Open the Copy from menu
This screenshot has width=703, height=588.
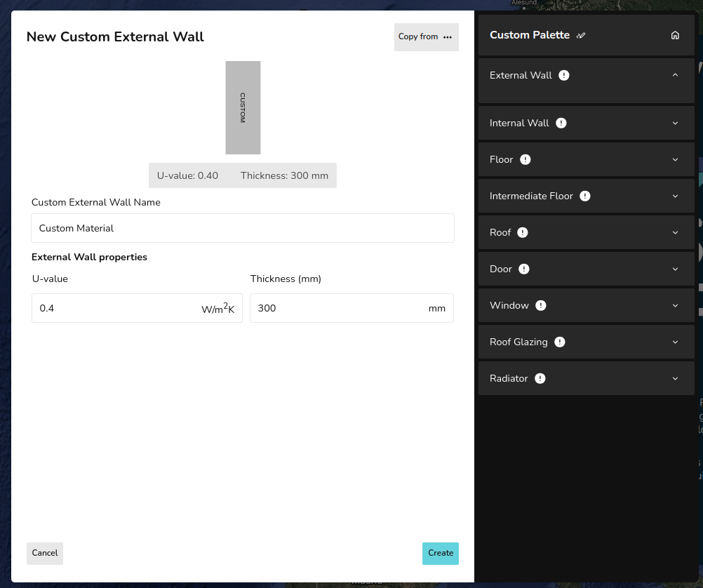tap(426, 37)
